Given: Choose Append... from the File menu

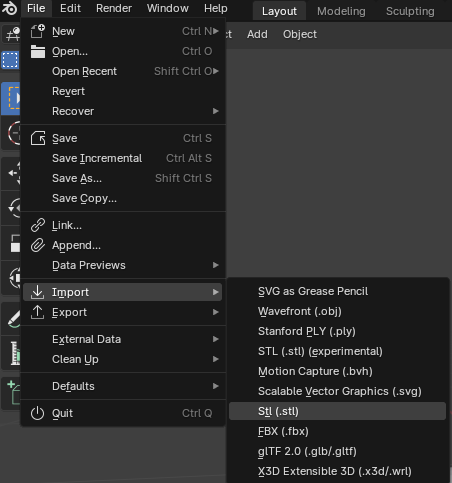Looking at the screenshot, I should click(x=122, y=245).
